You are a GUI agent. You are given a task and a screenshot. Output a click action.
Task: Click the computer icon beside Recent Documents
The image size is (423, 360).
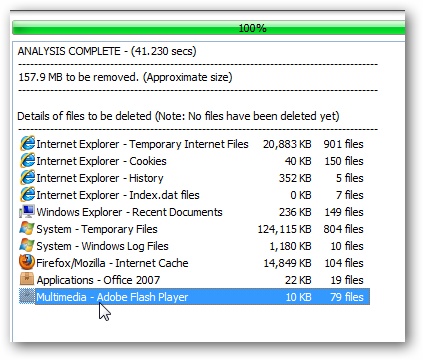[27, 212]
